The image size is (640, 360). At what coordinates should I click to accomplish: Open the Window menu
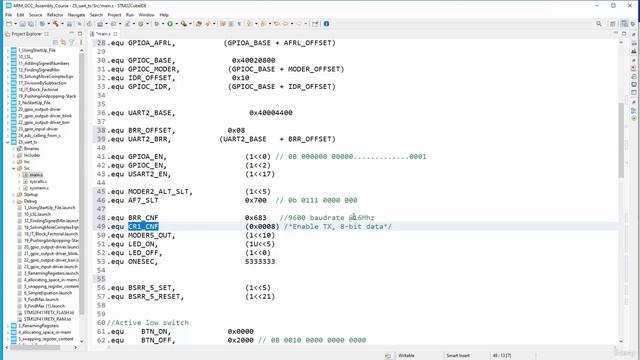pyautogui.click(x=147, y=15)
